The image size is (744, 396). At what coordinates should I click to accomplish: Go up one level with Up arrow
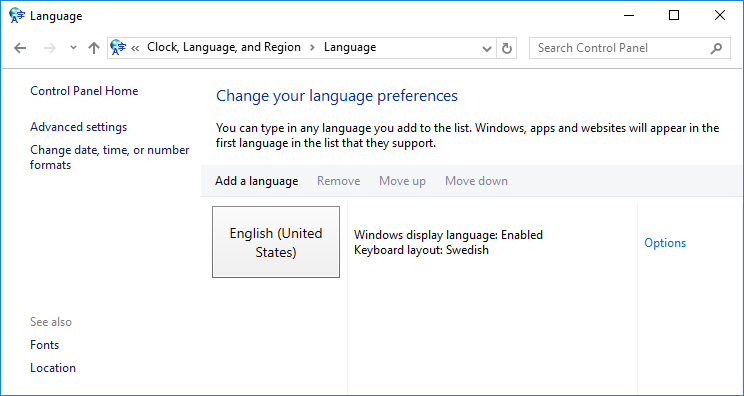(x=94, y=48)
